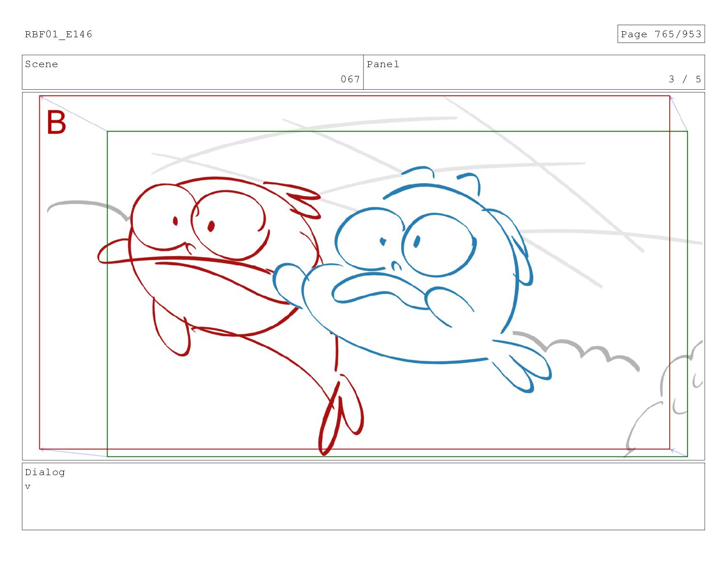Click the RBF01_E146 document title
The height and width of the screenshot is (563, 728).
coord(58,34)
